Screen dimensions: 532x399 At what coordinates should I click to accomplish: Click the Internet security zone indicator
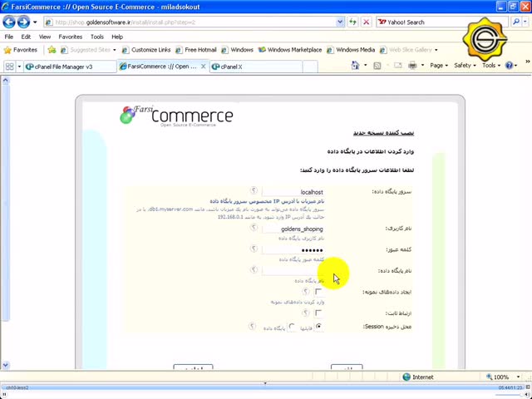pyautogui.click(x=418, y=377)
